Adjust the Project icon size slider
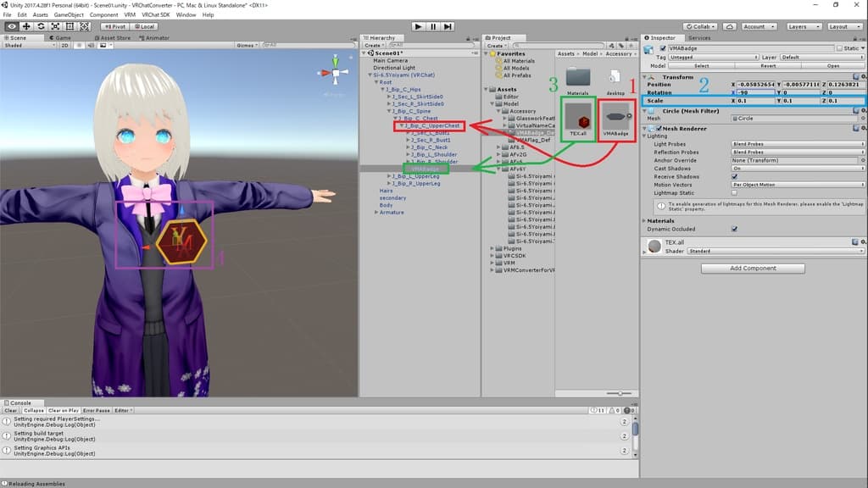Viewport: 868px width, 488px height. [621, 393]
